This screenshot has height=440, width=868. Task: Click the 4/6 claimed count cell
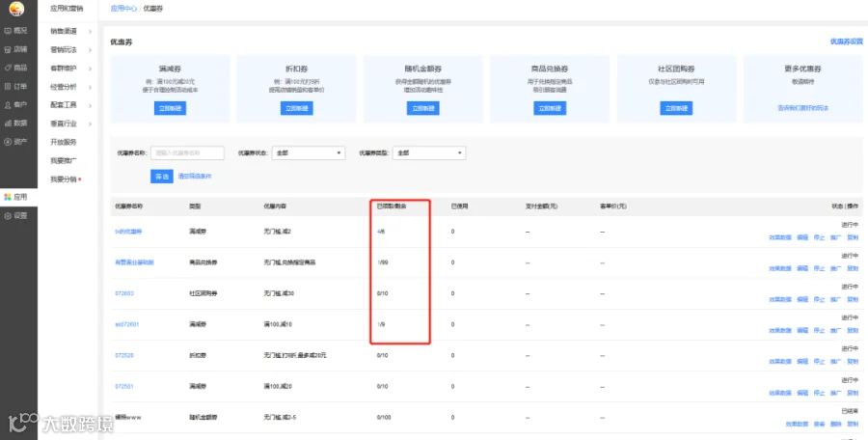380,231
